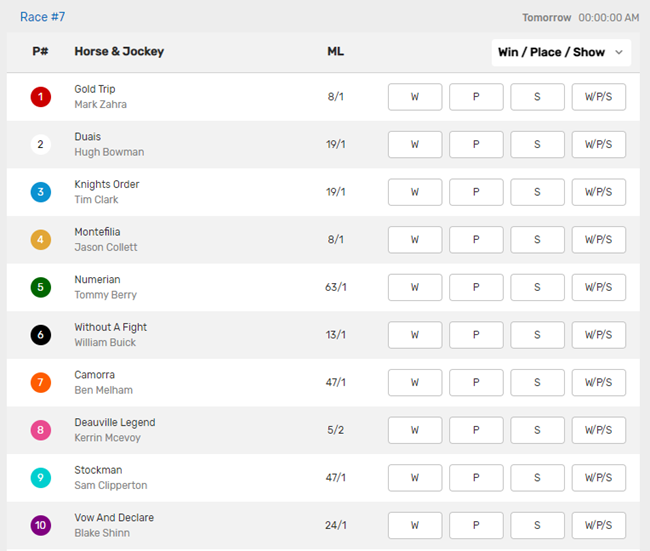650x551 pixels.
Task: Click the purple number 10 post badge
Action: 40,525
